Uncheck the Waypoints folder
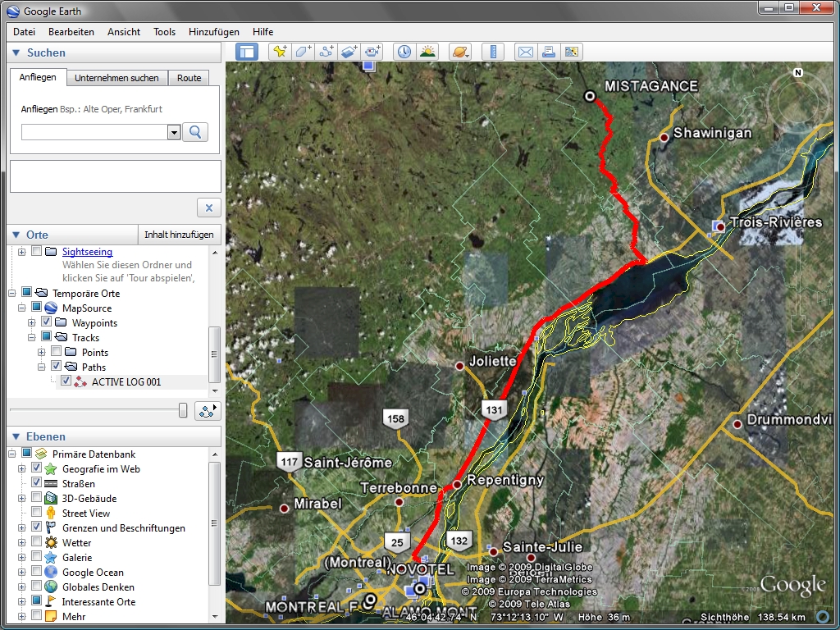This screenshot has height=630, width=840. (x=47, y=322)
